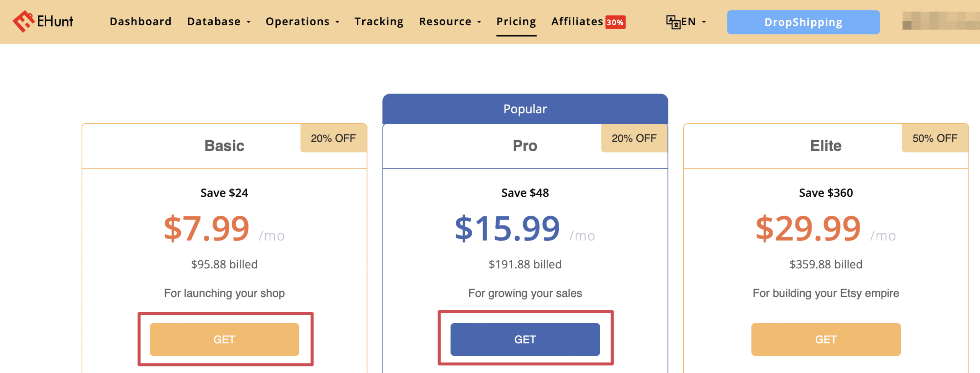Screen dimensions: 980x373
Task: Expand the Operations dropdown menu
Action: click(x=302, y=21)
